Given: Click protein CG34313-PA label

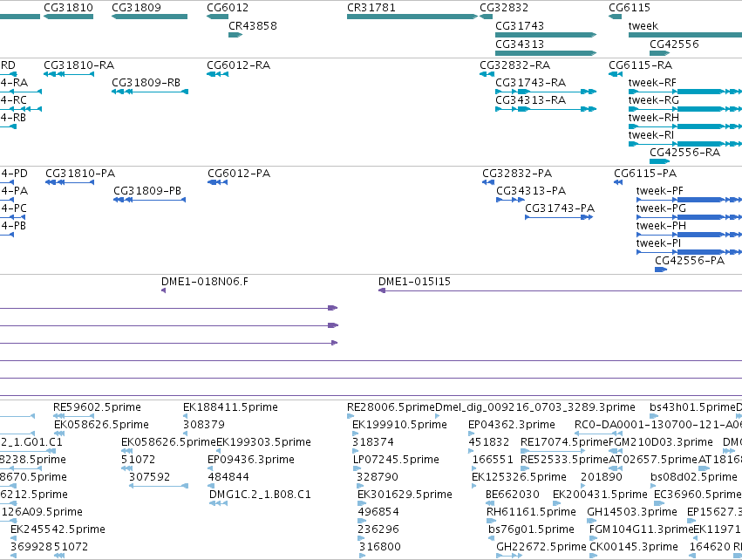Looking at the screenshot, I should point(531,191).
